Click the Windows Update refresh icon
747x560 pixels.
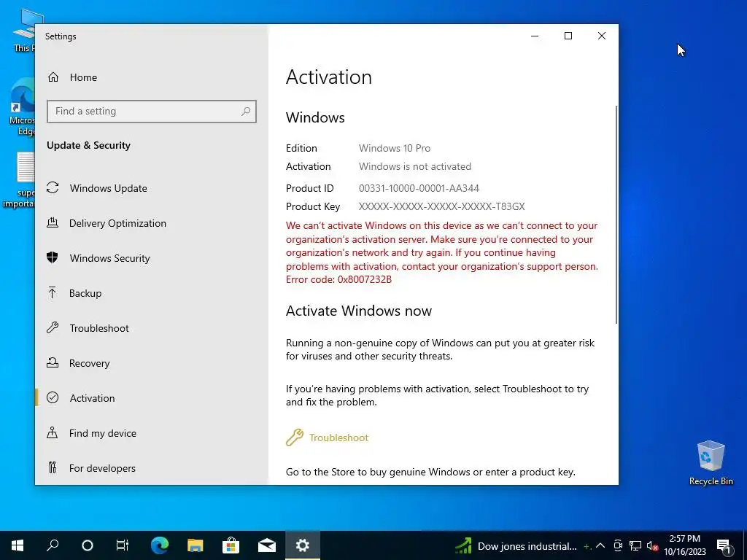tap(53, 187)
